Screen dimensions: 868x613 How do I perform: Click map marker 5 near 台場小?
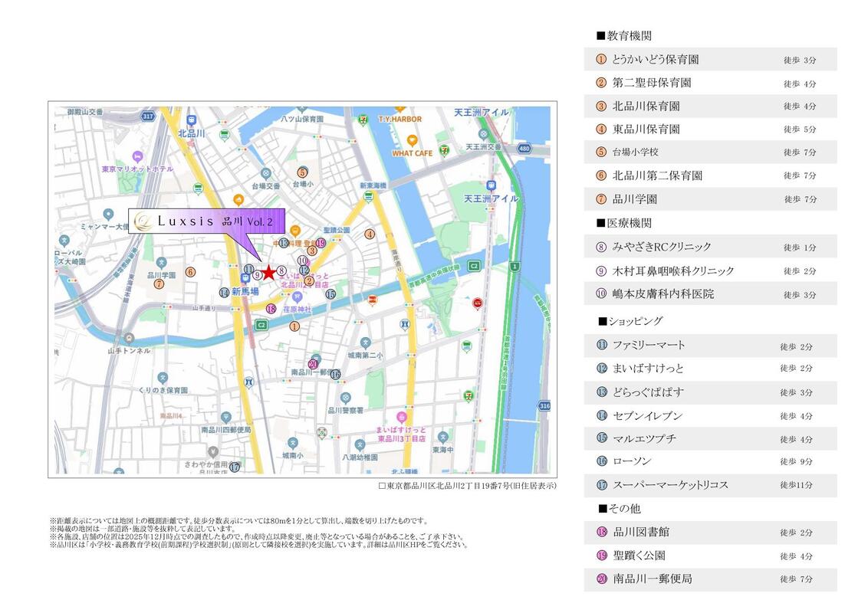tap(303, 172)
